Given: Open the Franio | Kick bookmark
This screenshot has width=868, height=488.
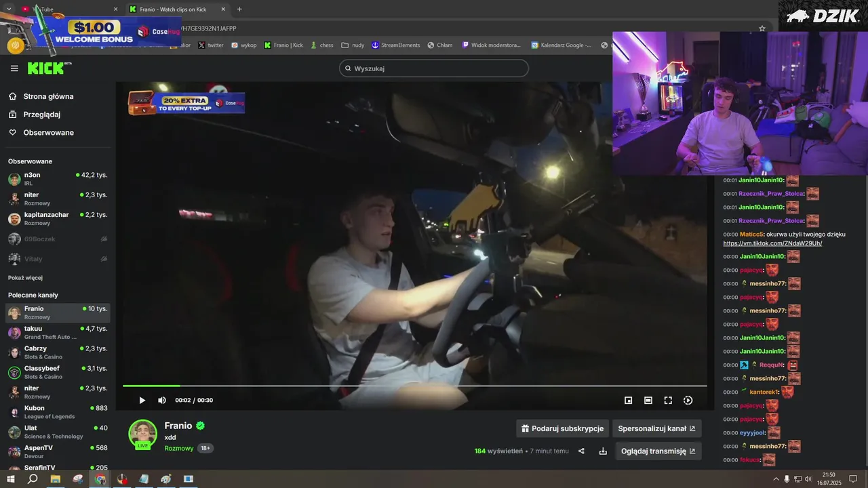Looking at the screenshot, I should 283,45.
